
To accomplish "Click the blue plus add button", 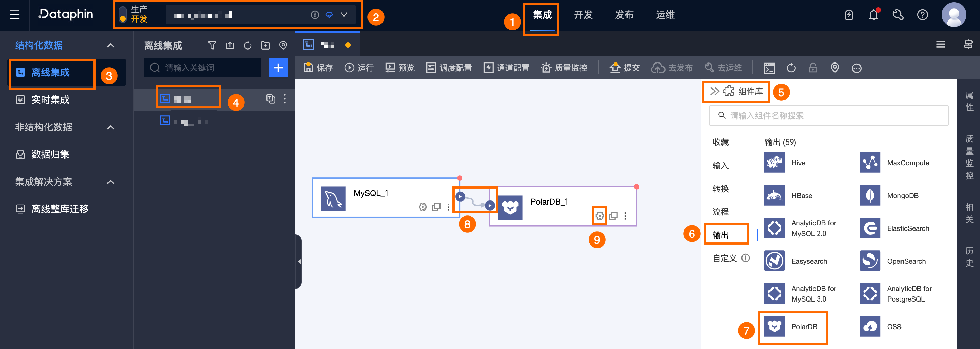I will [278, 68].
